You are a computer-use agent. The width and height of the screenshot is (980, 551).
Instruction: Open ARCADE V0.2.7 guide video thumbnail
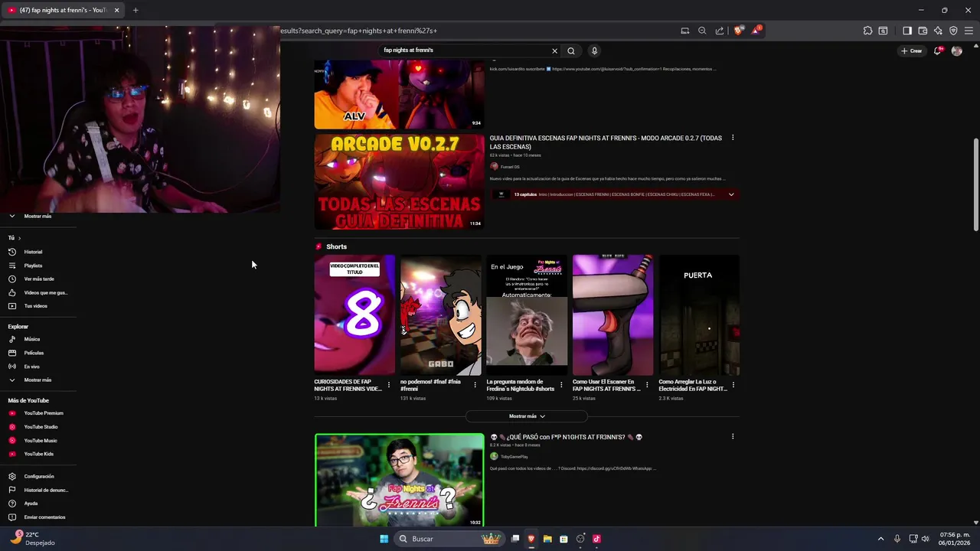[x=399, y=182]
